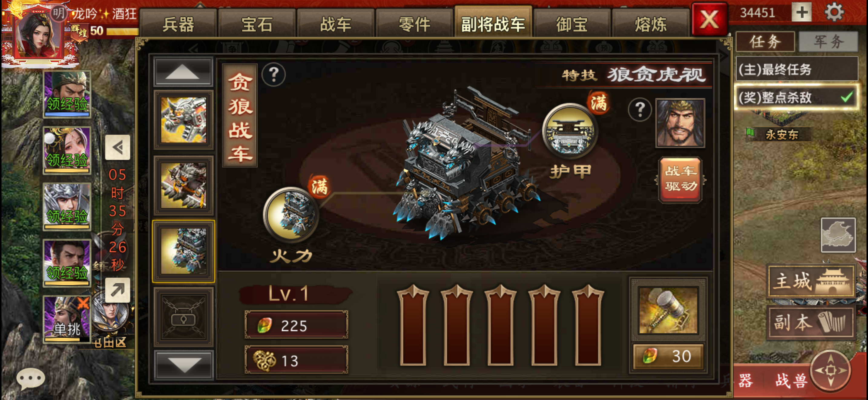Select the 护甲 armor part icon
This screenshot has width=868, height=400.
coord(570,131)
